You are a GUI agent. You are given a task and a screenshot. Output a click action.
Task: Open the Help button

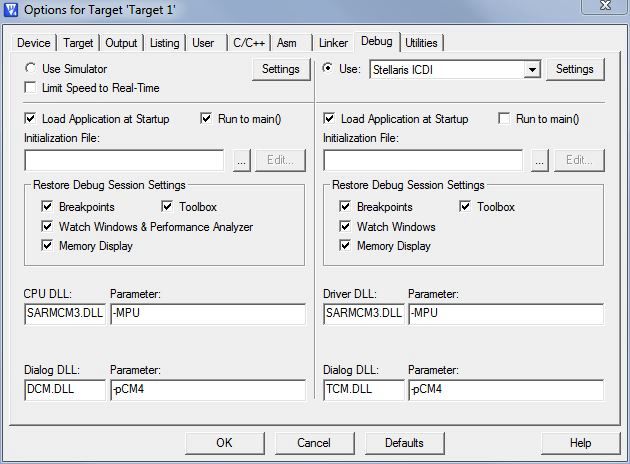pyautogui.click(x=580, y=443)
